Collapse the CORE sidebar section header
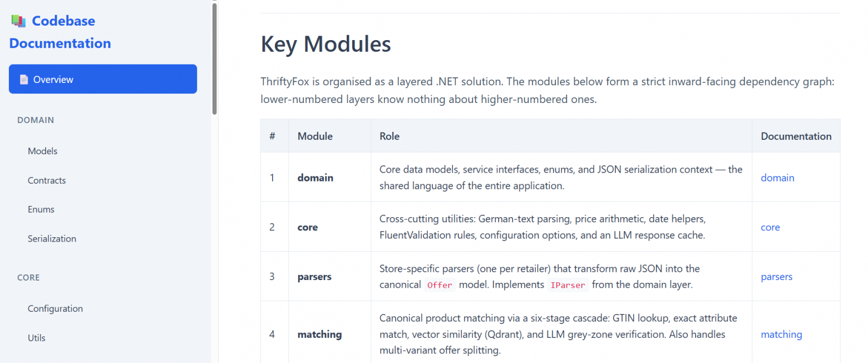This screenshot has width=868, height=363. pos(28,277)
